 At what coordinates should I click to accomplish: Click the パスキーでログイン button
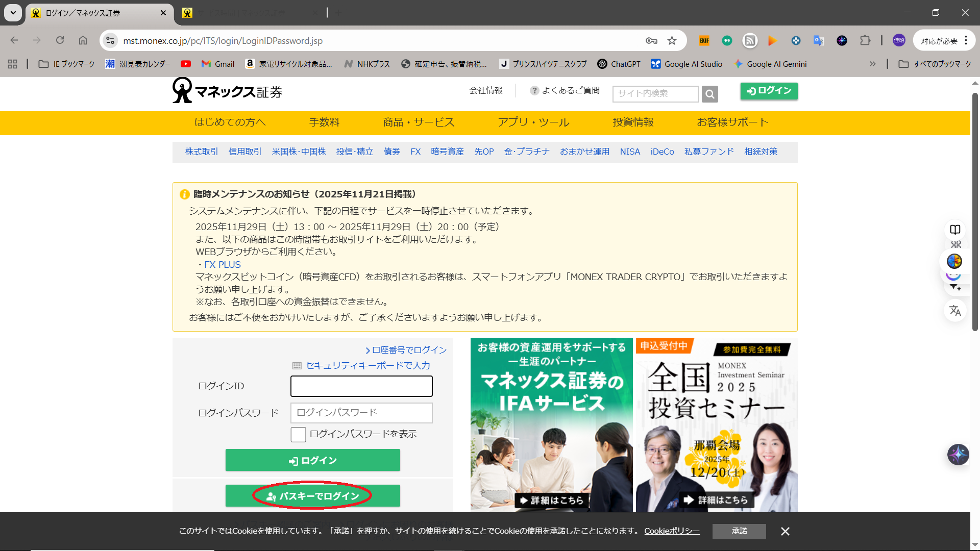click(x=312, y=496)
